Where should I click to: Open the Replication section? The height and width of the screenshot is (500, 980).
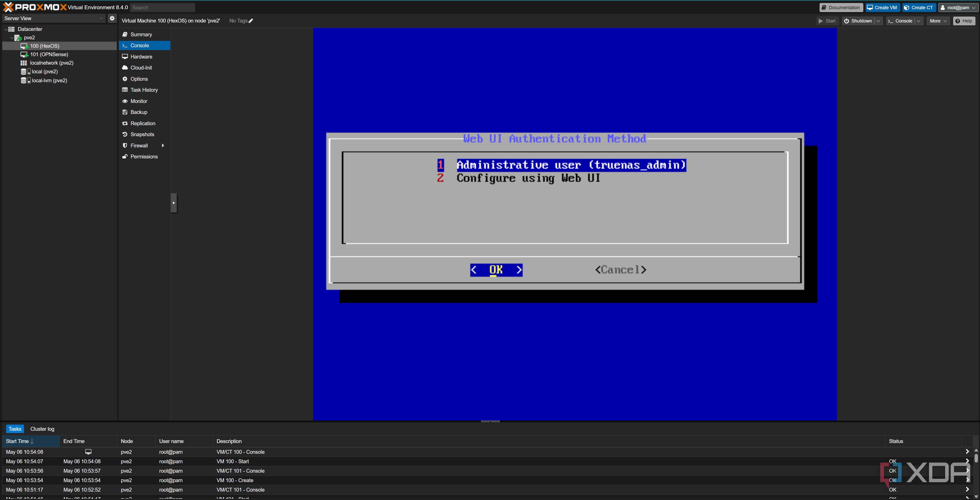point(145,123)
